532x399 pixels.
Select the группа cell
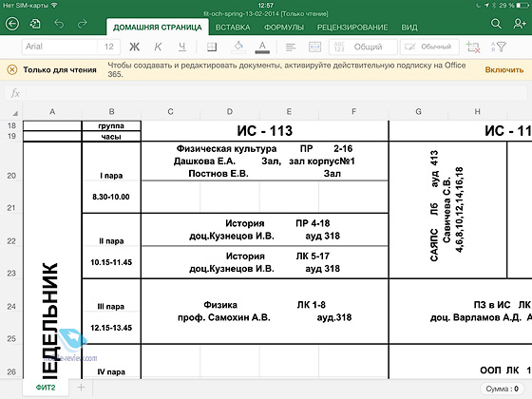[111, 125]
